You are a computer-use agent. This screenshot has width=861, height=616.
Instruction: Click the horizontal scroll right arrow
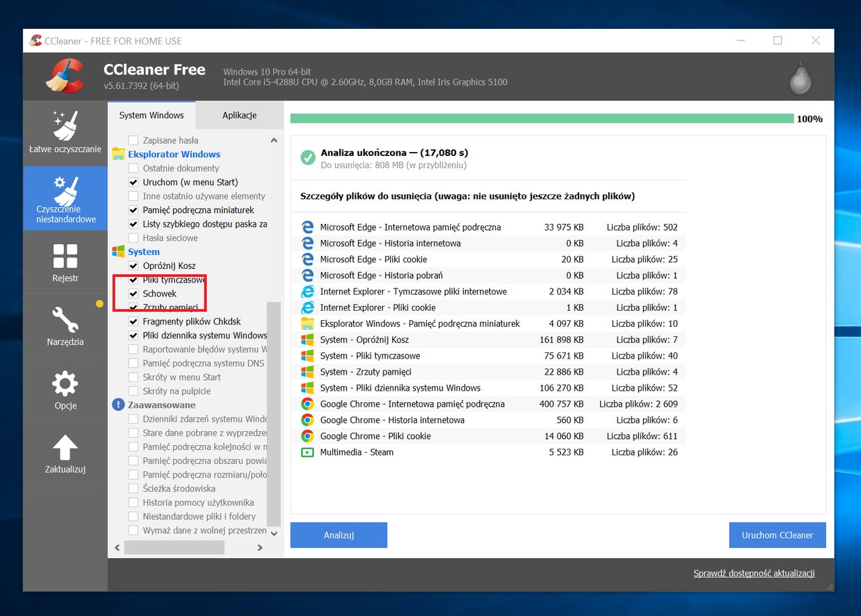click(x=260, y=548)
